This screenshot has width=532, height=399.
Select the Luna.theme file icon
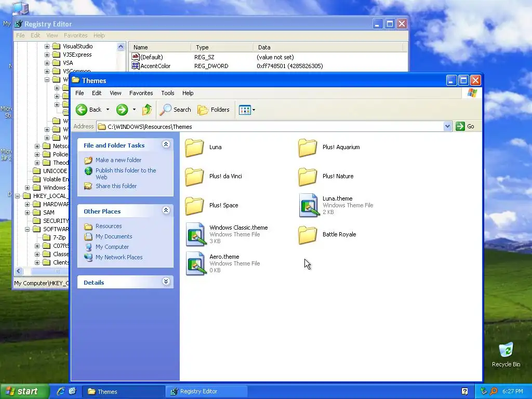309,205
